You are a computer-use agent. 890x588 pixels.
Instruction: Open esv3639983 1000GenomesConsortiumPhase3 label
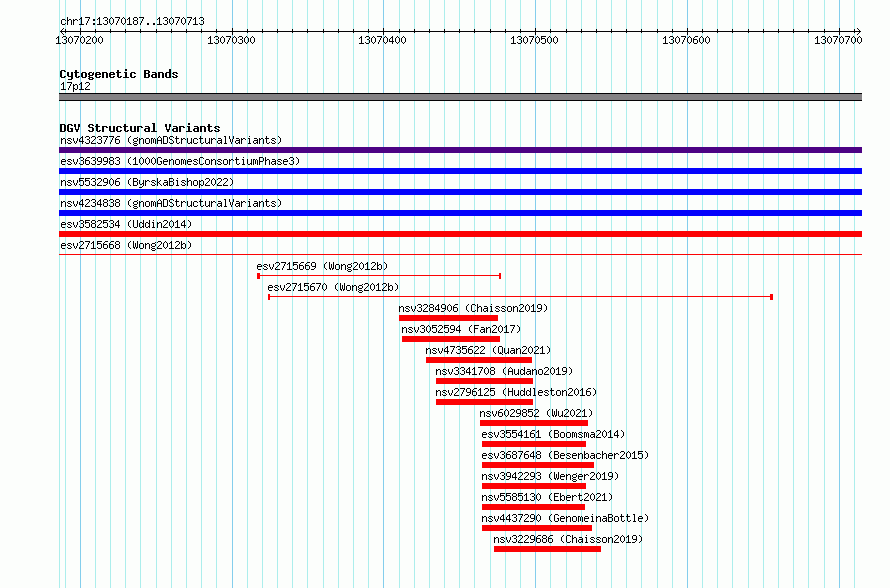pos(180,161)
